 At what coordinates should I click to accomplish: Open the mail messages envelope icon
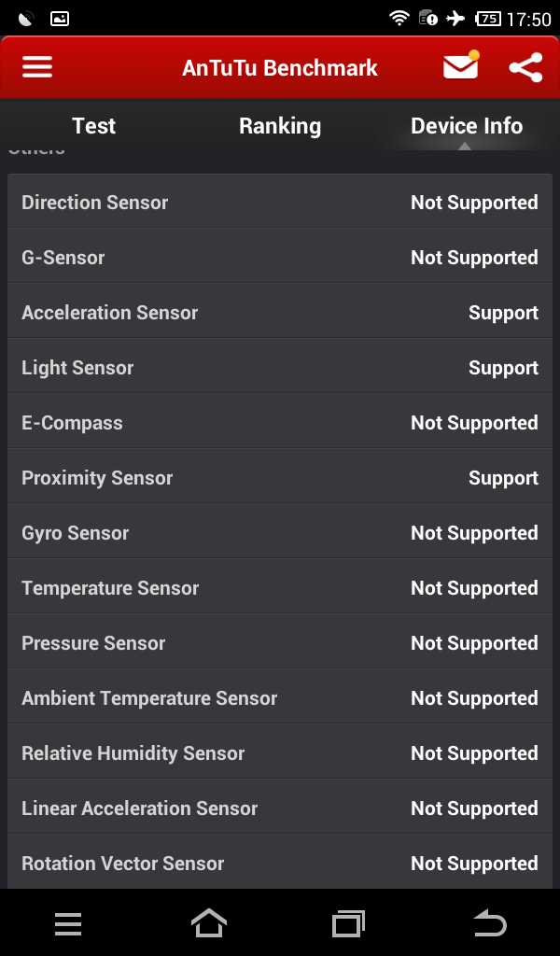(460, 67)
